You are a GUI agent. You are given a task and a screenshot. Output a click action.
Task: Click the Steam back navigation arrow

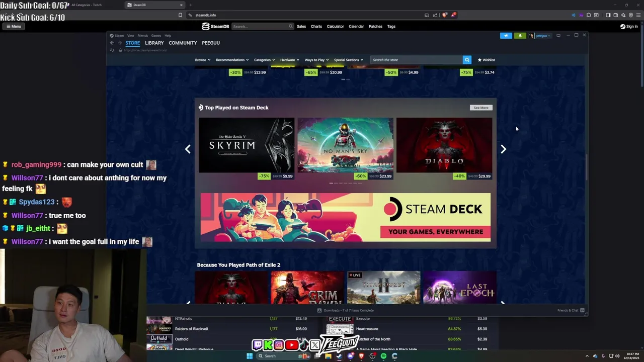click(112, 43)
